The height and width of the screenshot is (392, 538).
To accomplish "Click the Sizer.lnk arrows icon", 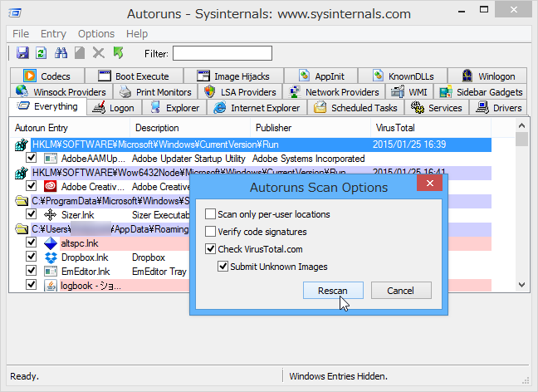I will 51,215.
